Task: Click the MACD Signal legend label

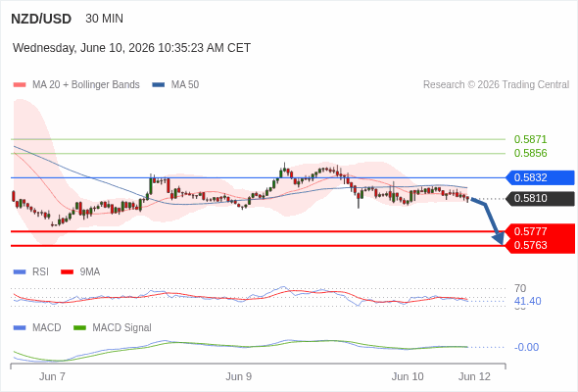Action: pos(122,328)
